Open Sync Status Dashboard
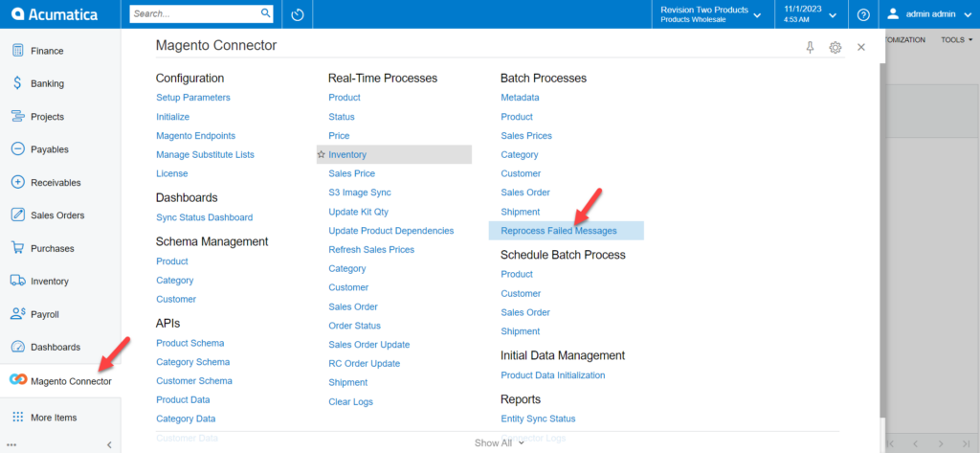 coord(205,217)
